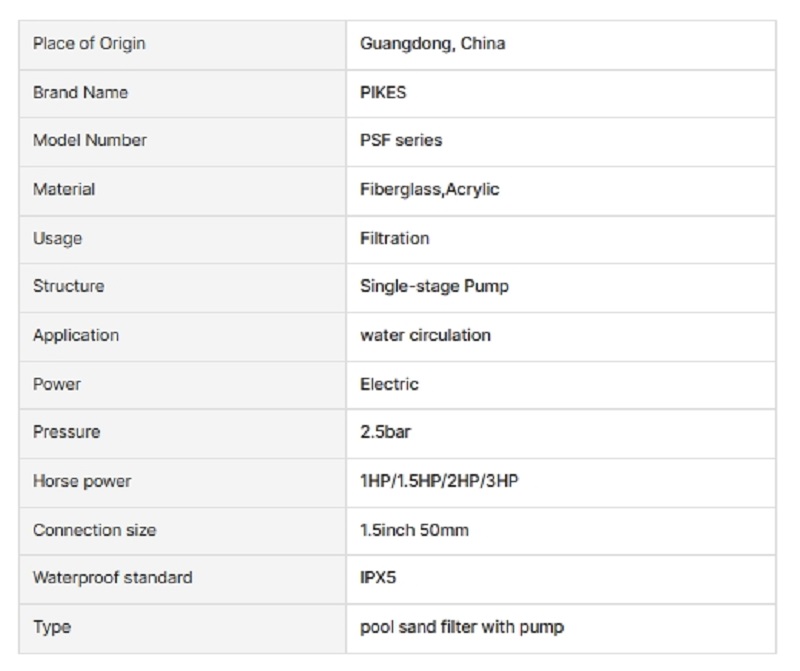Click the 2.5bar pressure value
Image resolution: width=800 pixels, height=671 pixels.
pyautogui.click(x=385, y=433)
